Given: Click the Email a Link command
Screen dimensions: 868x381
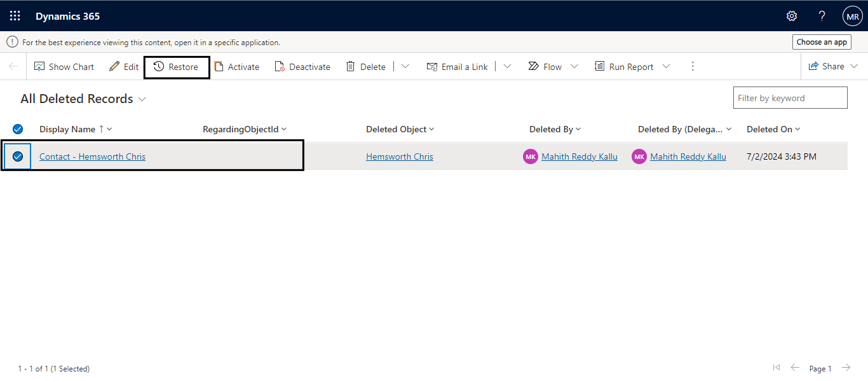Looking at the screenshot, I should 458,67.
